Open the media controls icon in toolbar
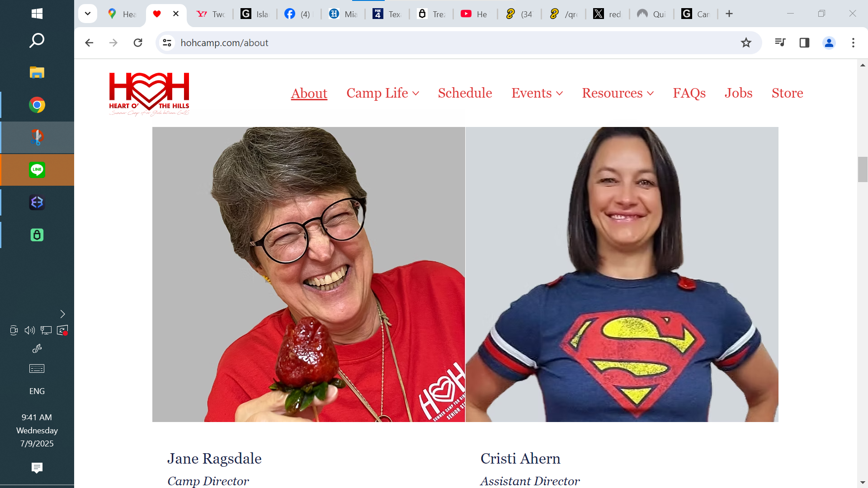The width and height of the screenshot is (868, 488). click(780, 43)
